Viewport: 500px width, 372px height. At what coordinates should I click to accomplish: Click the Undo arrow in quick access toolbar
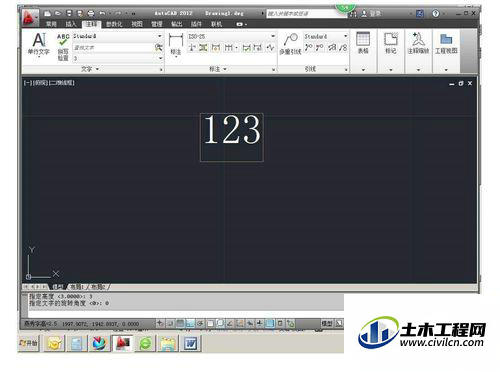click(102, 13)
